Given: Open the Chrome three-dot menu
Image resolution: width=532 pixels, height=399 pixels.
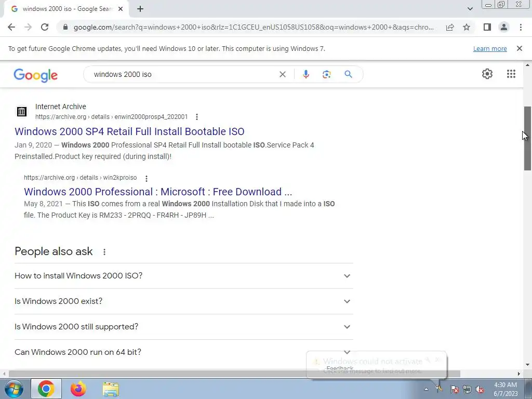Looking at the screenshot, I should pos(521,27).
